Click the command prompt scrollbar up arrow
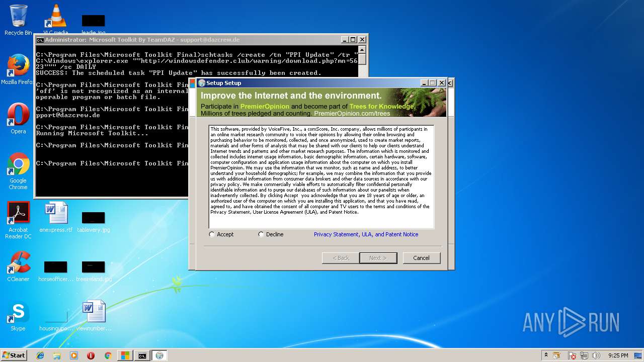This screenshot has width=644, height=362. click(362, 49)
